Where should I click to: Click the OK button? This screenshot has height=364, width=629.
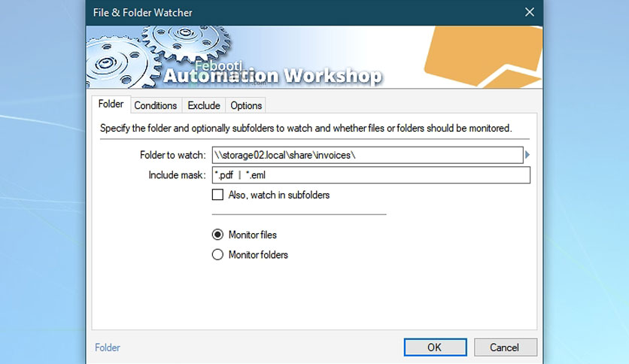coord(435,347)
